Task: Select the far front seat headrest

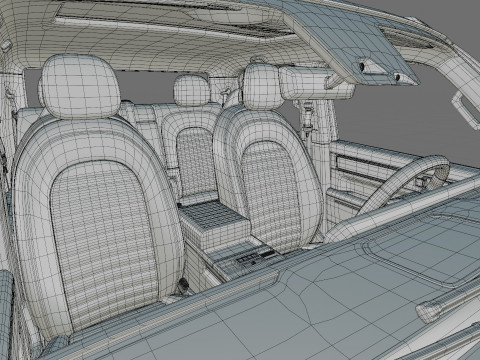Action: [262, 86]
